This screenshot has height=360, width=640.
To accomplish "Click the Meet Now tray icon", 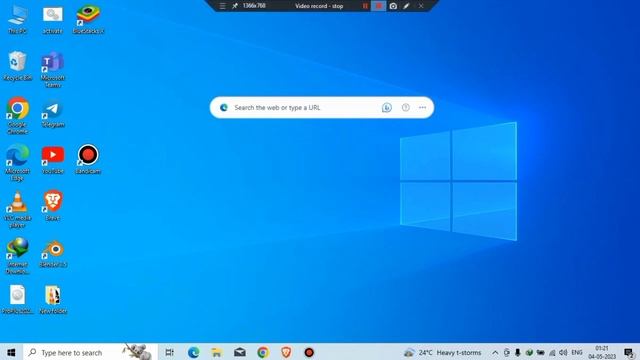I will coord(507,353).
